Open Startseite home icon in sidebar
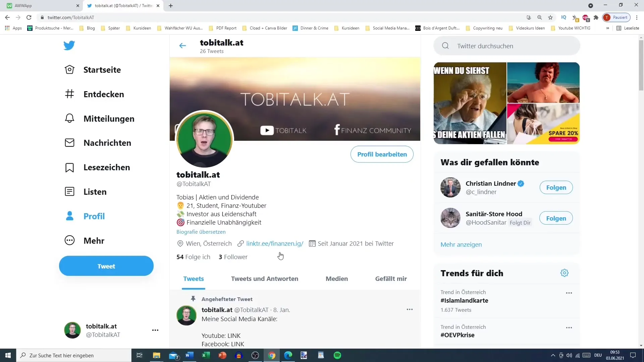The height and width of the screenshot is (362, 644). (69, 70)
